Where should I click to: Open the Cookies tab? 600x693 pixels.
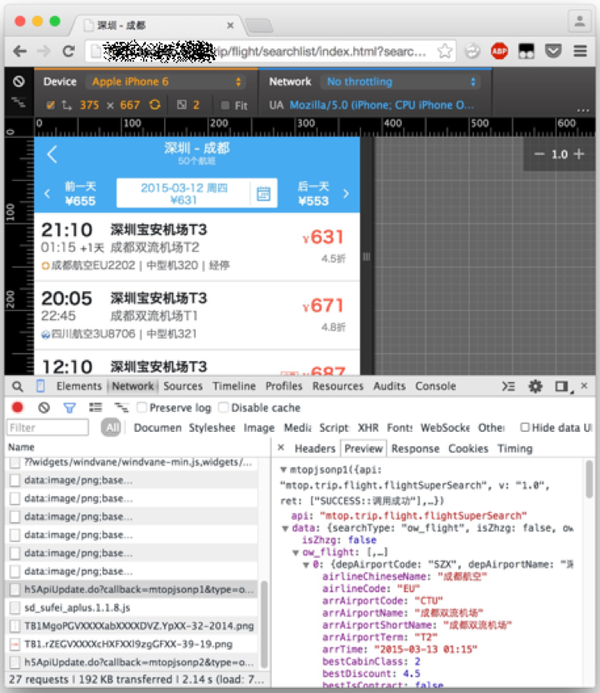[x=468, y=449]
